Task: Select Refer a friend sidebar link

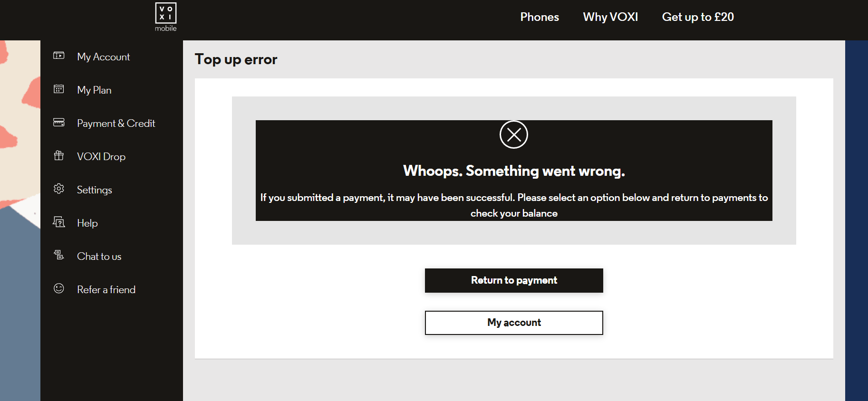Action: (x=106, y=290)
